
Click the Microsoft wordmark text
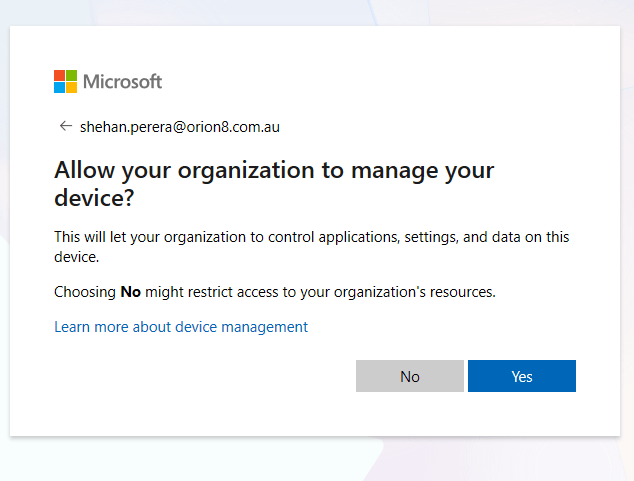tap(122, 82)
